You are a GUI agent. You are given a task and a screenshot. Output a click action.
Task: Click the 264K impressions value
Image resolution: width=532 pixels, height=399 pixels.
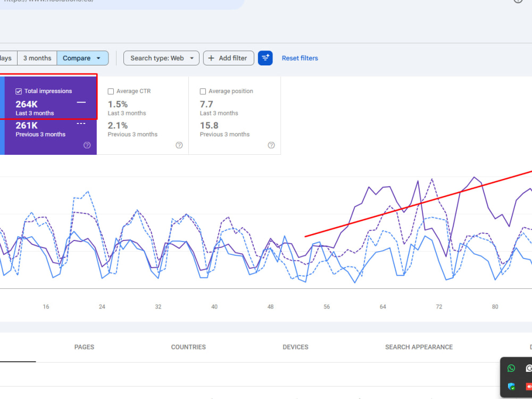[27, 104]
